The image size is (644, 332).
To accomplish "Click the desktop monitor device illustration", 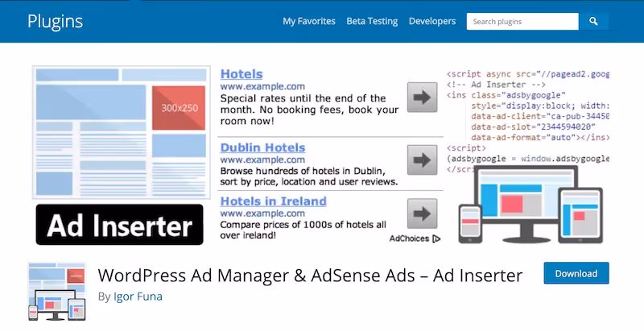I will (x=526, y=204).
